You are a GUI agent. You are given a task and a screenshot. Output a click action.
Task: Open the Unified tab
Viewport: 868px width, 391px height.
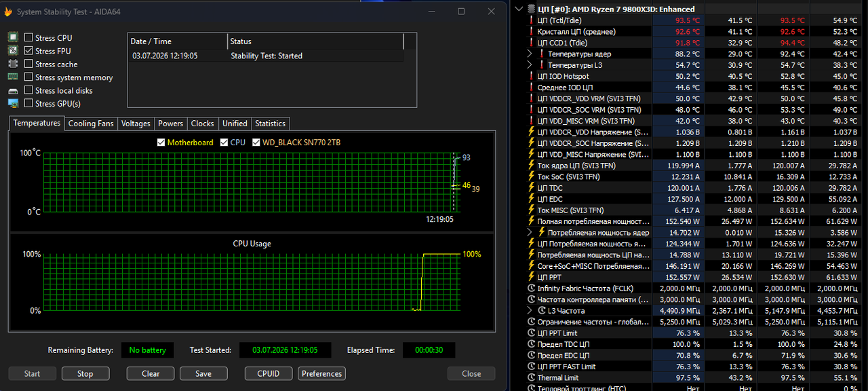235,124
